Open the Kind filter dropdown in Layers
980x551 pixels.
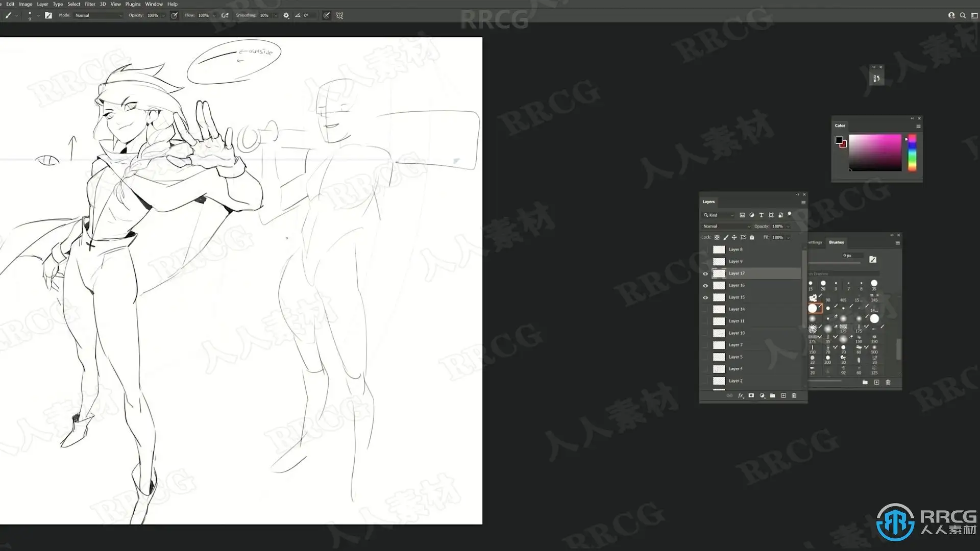coord(719,215)
